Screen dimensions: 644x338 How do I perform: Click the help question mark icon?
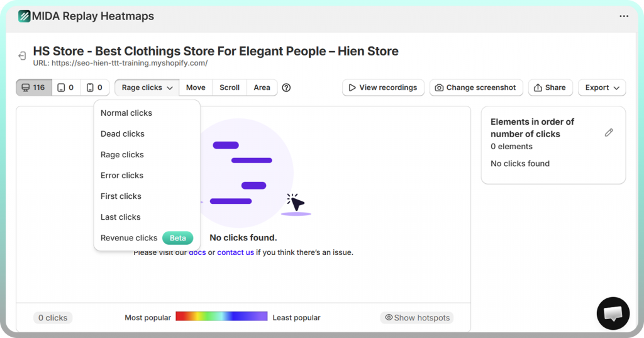tap(286, 87)
